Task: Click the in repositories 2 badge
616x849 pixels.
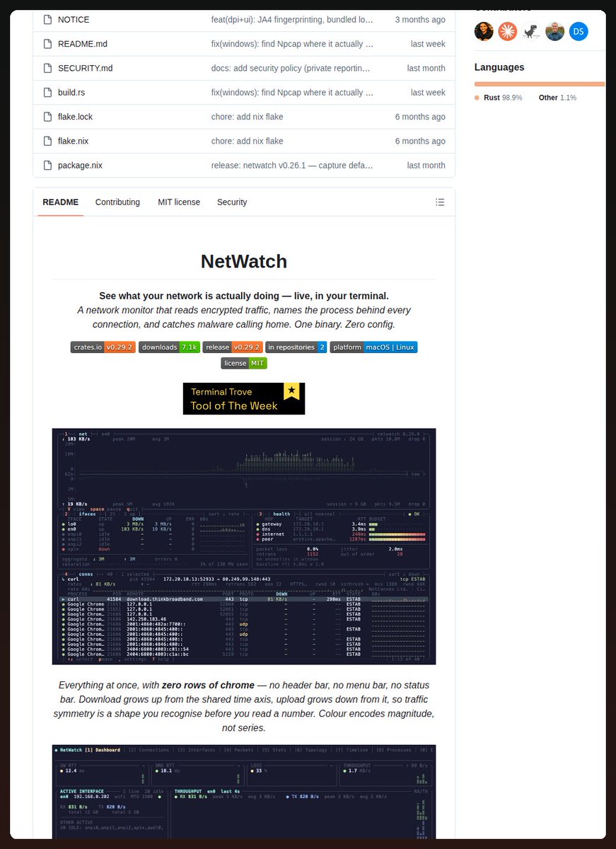Action: [296, 347]
